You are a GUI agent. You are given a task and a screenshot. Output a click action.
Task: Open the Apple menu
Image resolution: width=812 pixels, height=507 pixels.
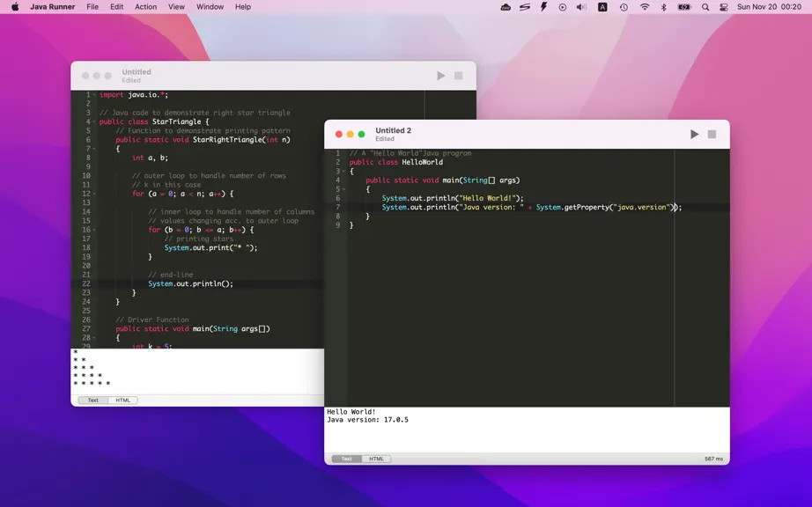tap(15, 7)
